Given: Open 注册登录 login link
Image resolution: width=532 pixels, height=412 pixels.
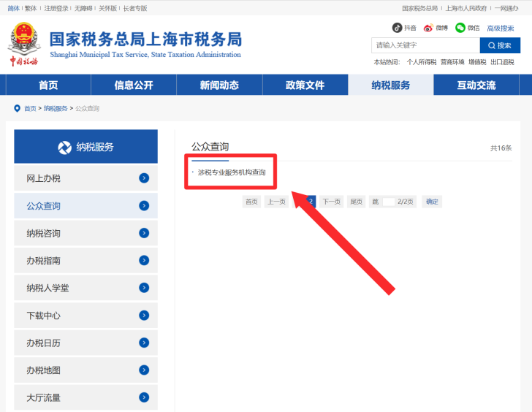Looking at the screenshot, I should coord(56,8).
